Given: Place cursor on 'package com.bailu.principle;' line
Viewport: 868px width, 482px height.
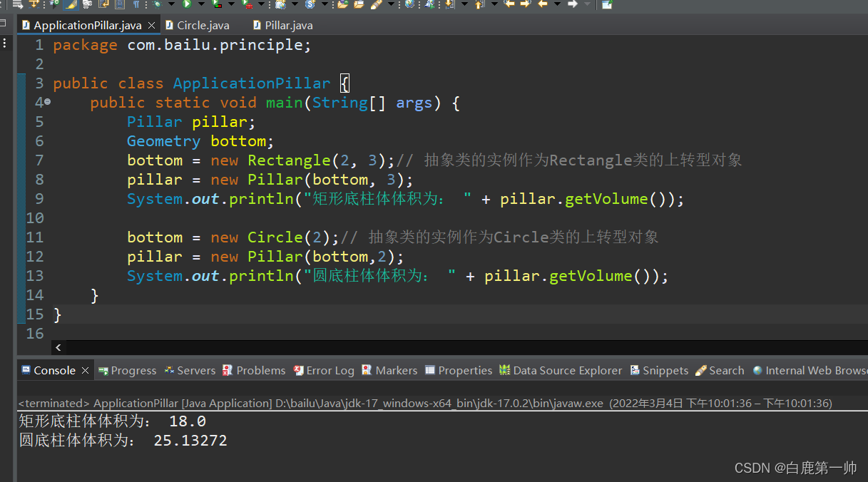Looking at the screenshot, I should coord(183,45).
